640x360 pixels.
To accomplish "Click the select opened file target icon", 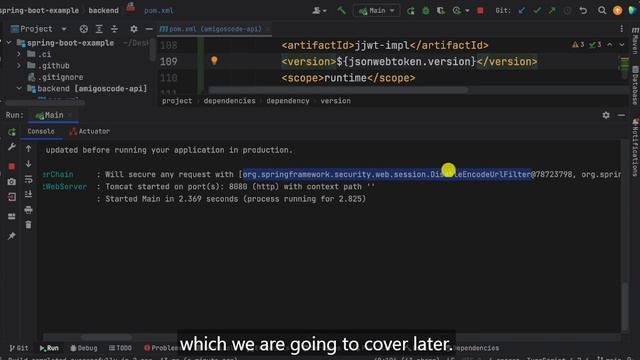I will coord(84,29).
